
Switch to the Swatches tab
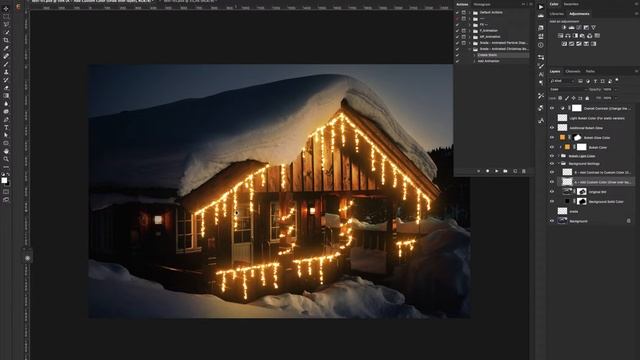tap(571, 4)
